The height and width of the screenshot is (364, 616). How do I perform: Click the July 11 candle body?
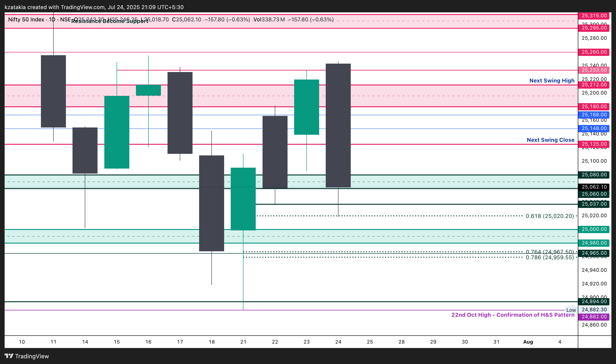click(53, 91)
